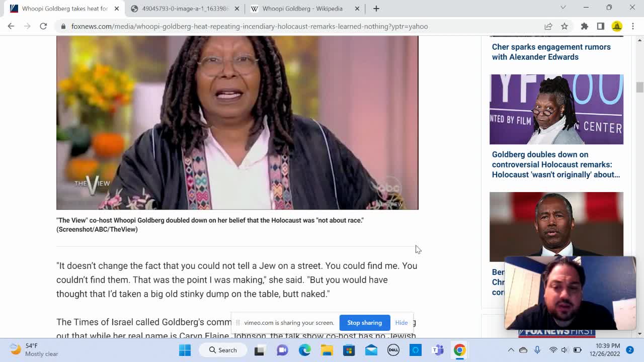Select Whoopi Goldberg takes heat tab
Viewport: 644px width, 362px height.
coord(64,9)
